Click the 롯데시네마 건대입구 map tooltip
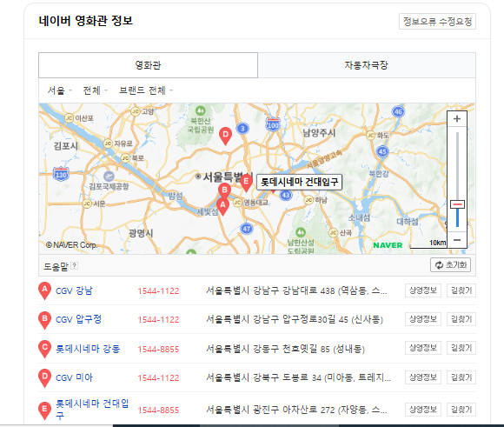 tap(299, 182)
